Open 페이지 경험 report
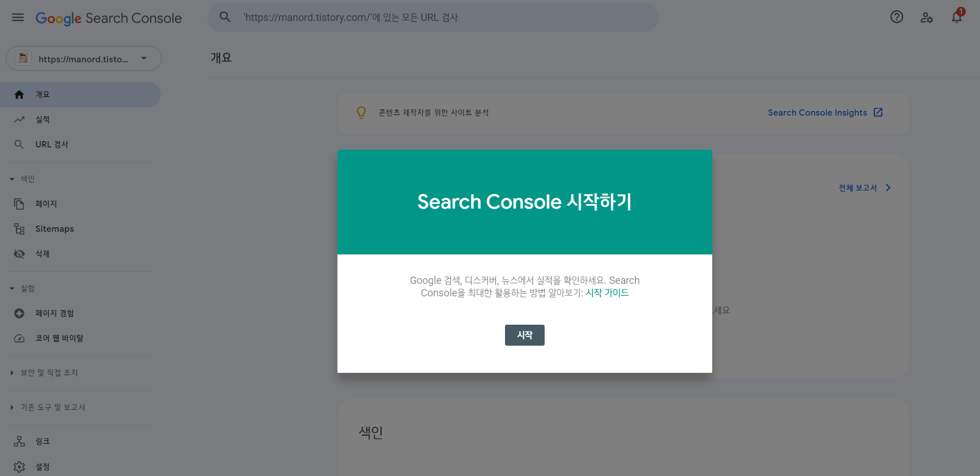 (x=80, y=313)
